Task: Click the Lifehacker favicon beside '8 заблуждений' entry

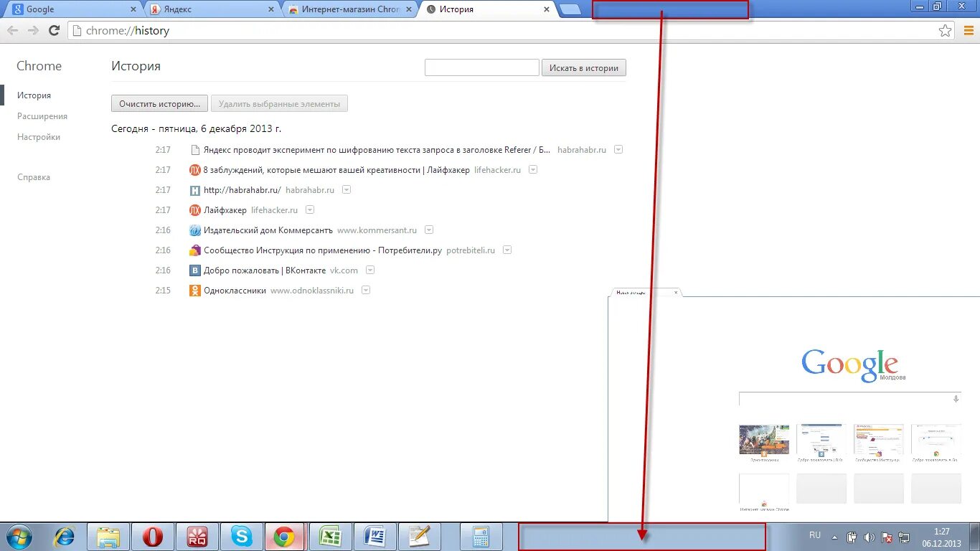Action: (x=195, y=170)
